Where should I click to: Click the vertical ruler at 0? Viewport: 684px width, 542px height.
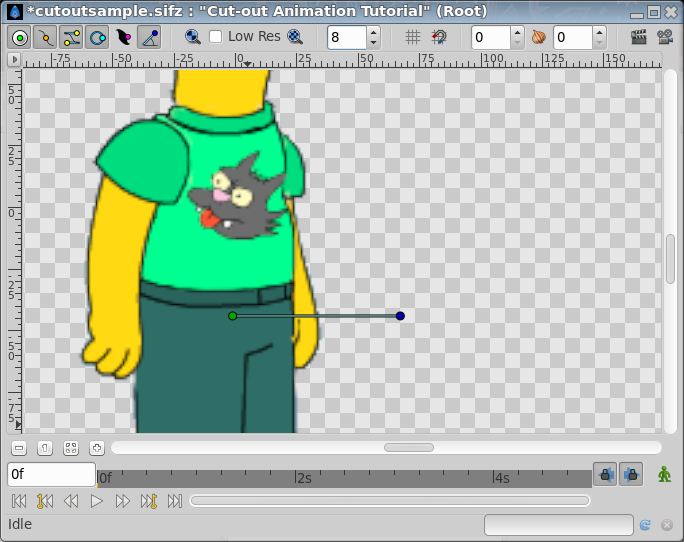(12, 213)
